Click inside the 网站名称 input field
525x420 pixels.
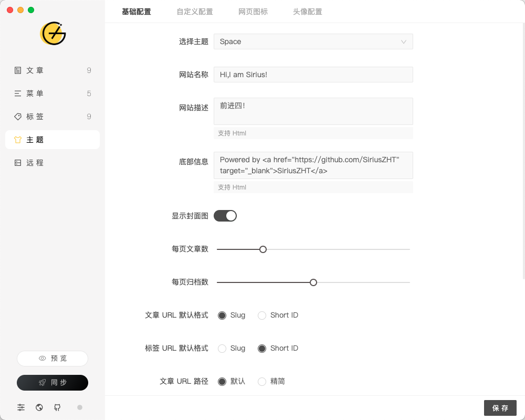coord(313,75)
